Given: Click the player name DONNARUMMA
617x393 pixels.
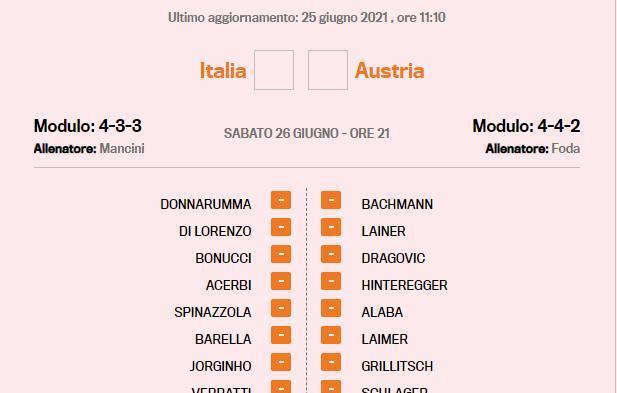Looking at the screenshot, I should pos(206,204).
